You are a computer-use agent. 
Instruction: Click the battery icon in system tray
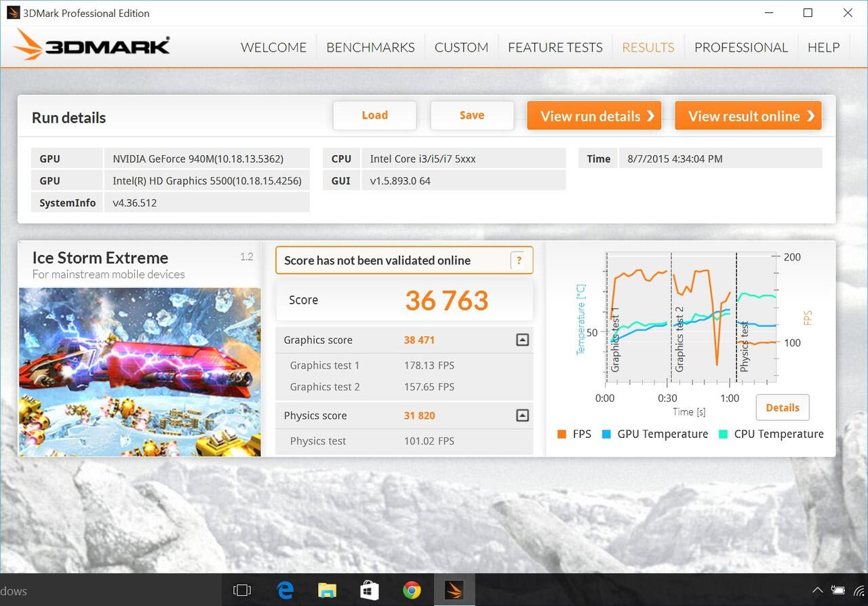point(838,590)
